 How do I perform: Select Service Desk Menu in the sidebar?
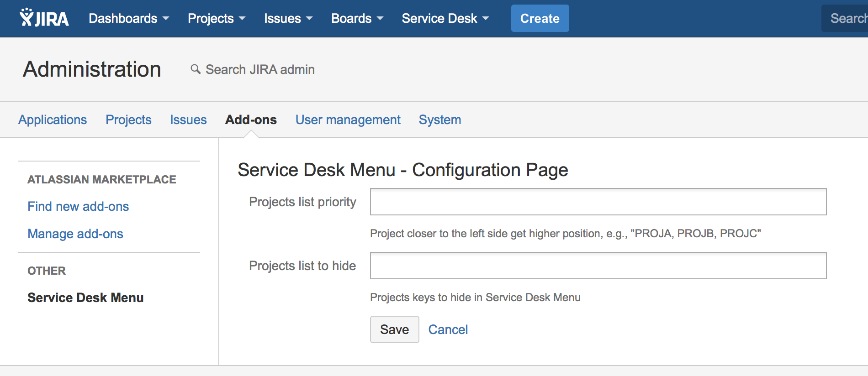[x=85, y=298]
